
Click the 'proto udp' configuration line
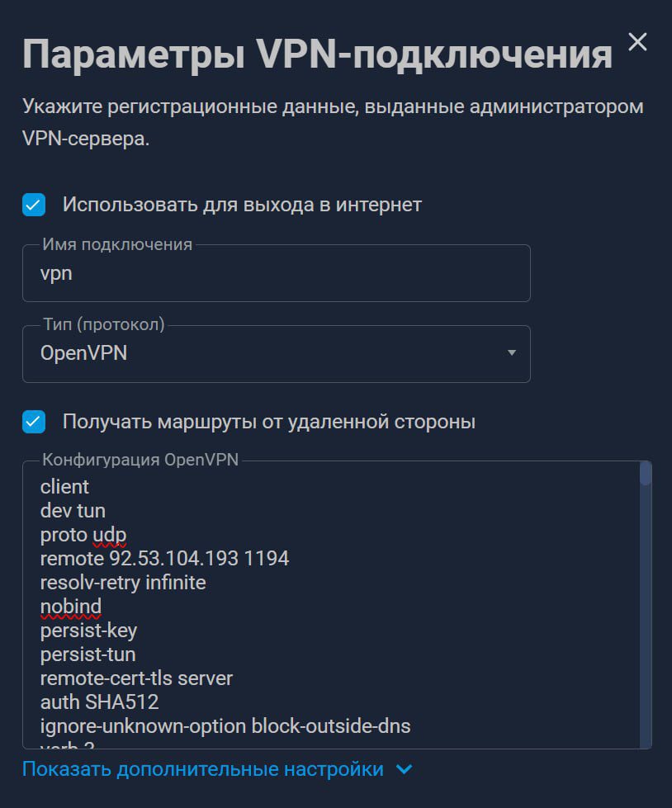click(x=83, y=535)
